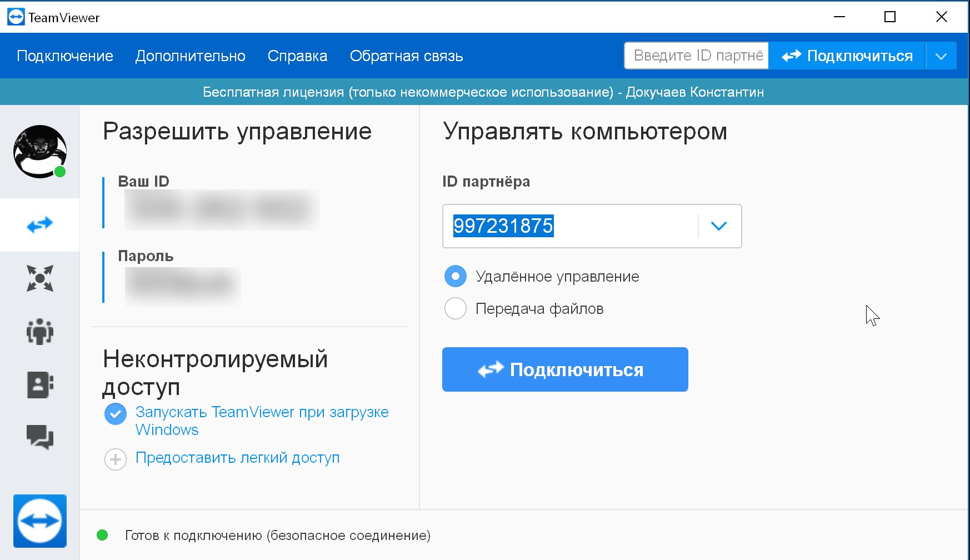Click the large blue Подключиться button
The width and height of the screenshot is (970, 560).
565,369
